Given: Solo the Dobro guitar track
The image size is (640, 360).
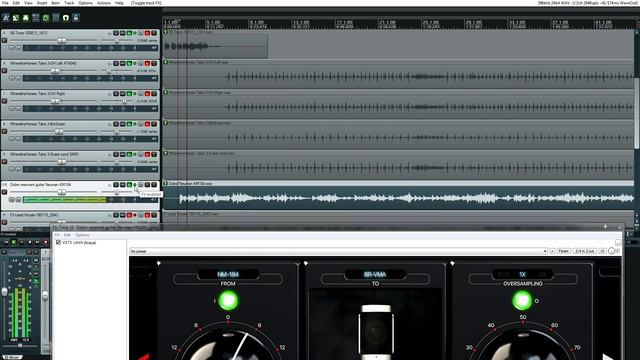Looking at the screenshot, I should [154, 185].
